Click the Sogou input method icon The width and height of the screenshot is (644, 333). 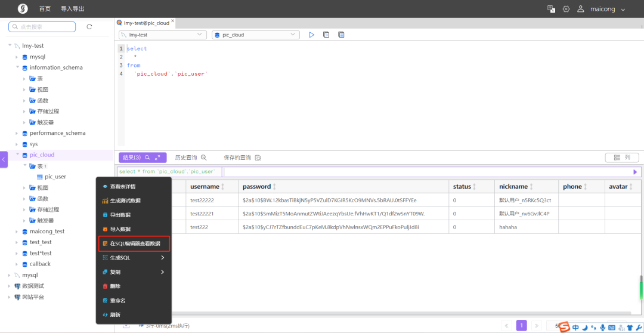click(565, 327)
